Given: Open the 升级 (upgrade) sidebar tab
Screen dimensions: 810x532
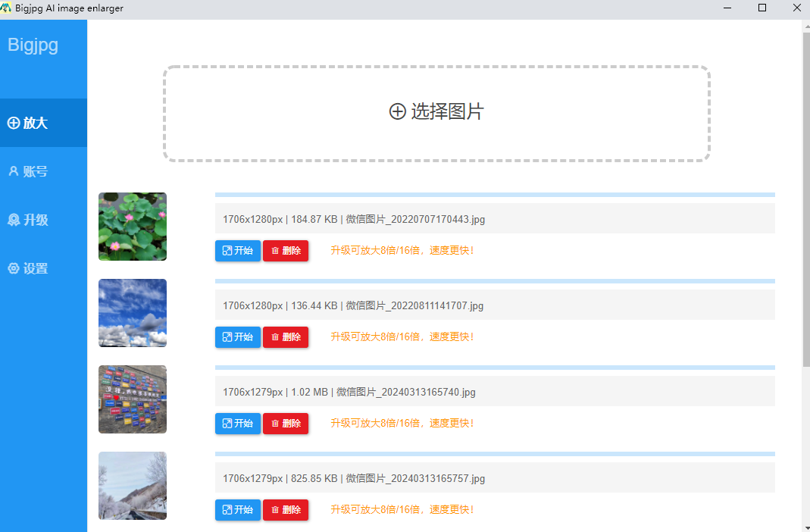Looking at the screenshot, I should (43, 220).
